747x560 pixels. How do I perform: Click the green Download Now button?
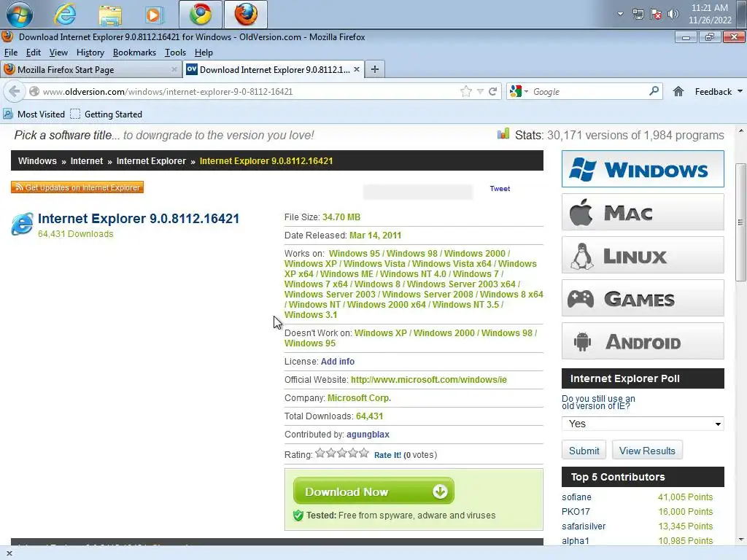pyautogui.click(x=373, y=491)
